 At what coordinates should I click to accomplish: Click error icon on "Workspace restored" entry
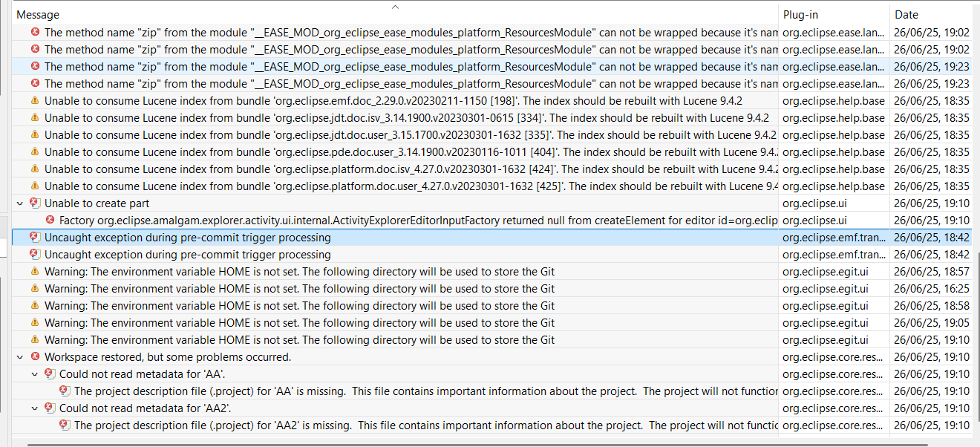pyautogui.click(x=34, y=357)
